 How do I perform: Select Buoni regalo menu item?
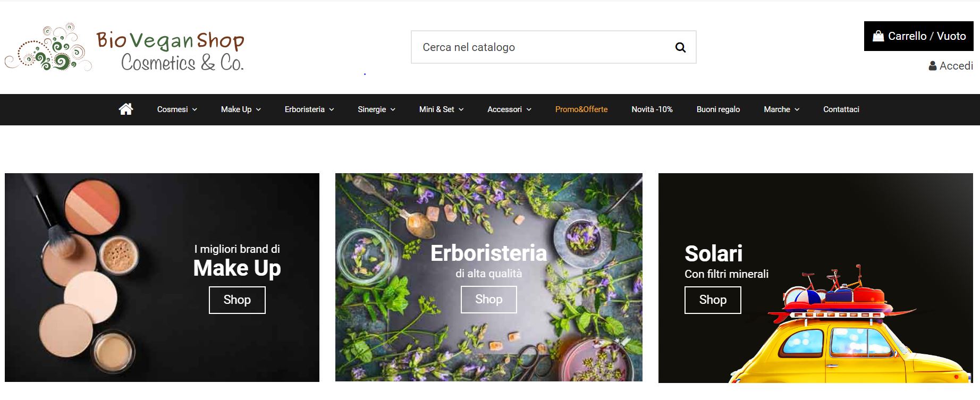pyautogui.click(x=718, y=109)
